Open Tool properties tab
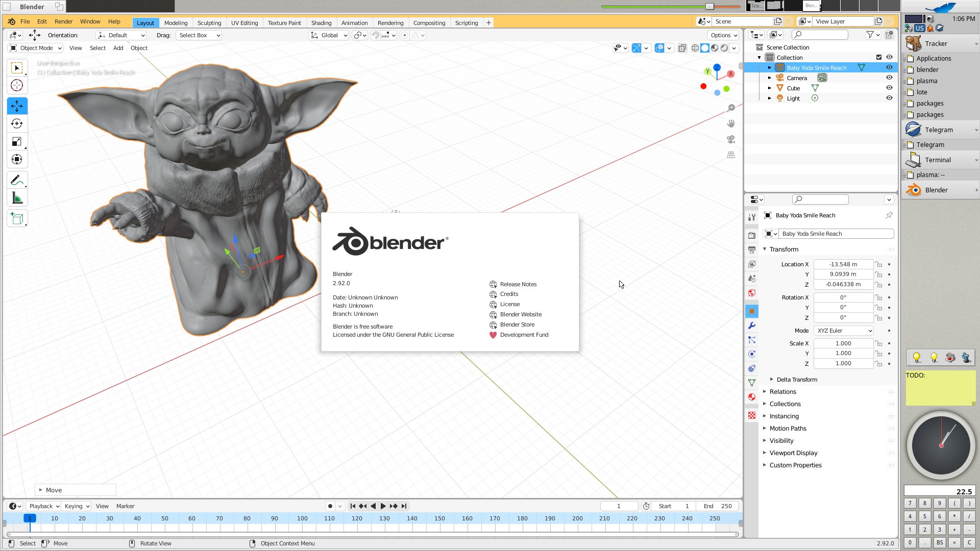The height and width of the screenshot is (551, 980). pos(752,217)
